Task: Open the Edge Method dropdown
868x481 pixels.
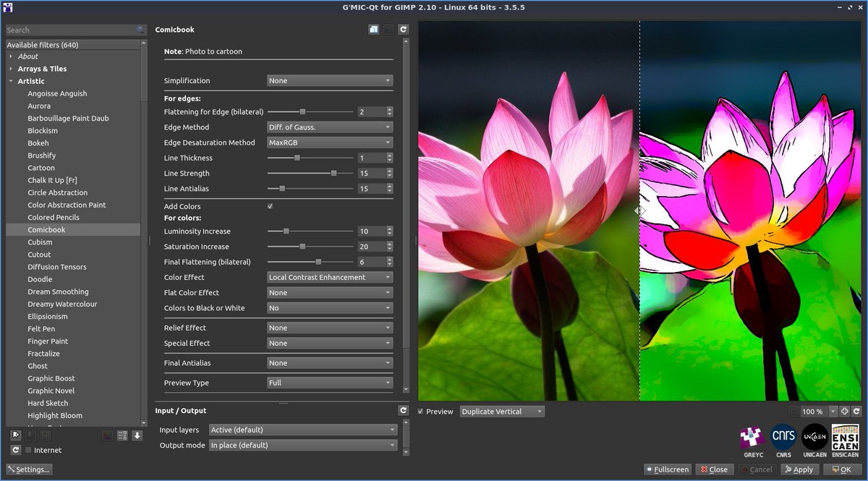Action: 330,127
